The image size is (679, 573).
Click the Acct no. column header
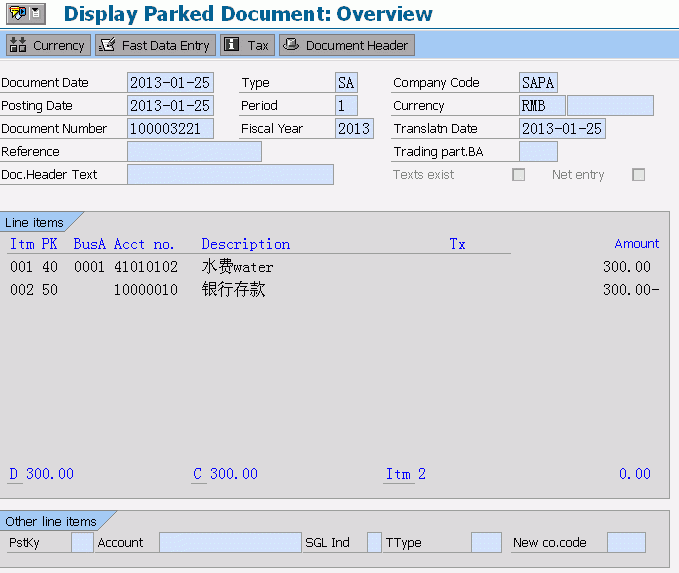(x=144, y=244)
